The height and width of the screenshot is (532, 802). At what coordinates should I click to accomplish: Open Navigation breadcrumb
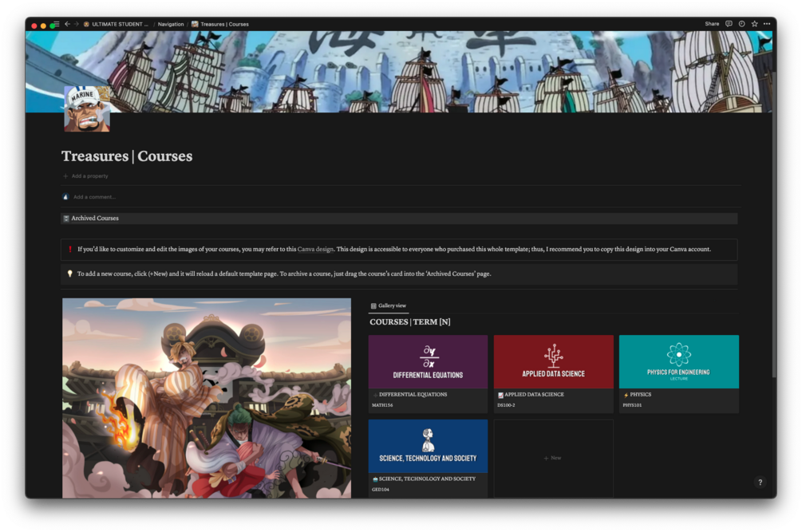coord(171,24)
